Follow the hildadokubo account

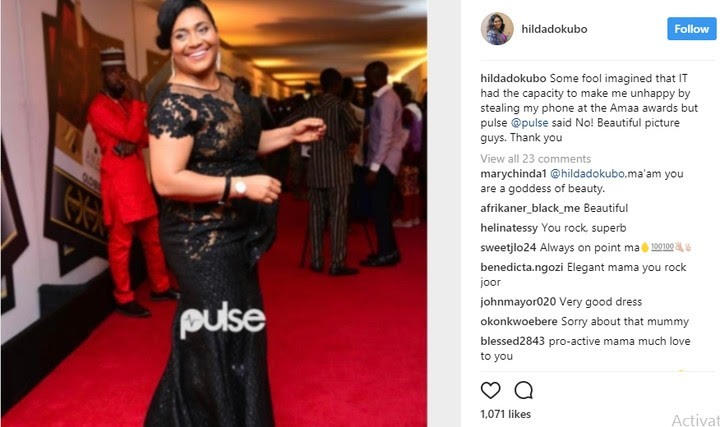coord(692,29)
